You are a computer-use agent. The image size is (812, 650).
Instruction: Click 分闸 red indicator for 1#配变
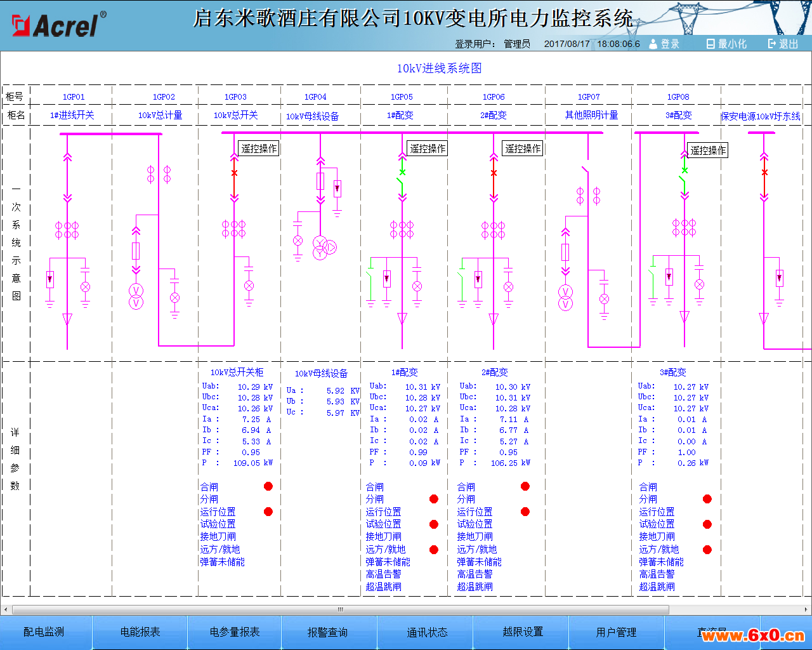coord(434,499)
